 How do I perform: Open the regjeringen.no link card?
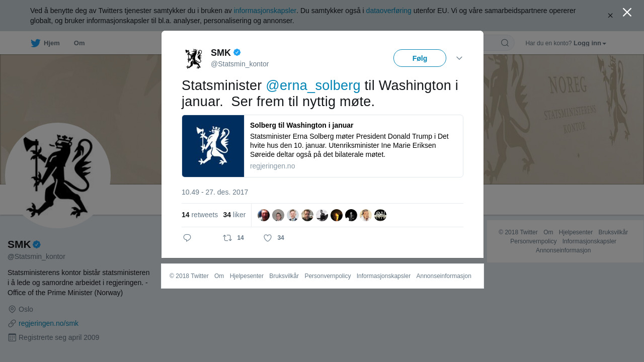[323, 146]
